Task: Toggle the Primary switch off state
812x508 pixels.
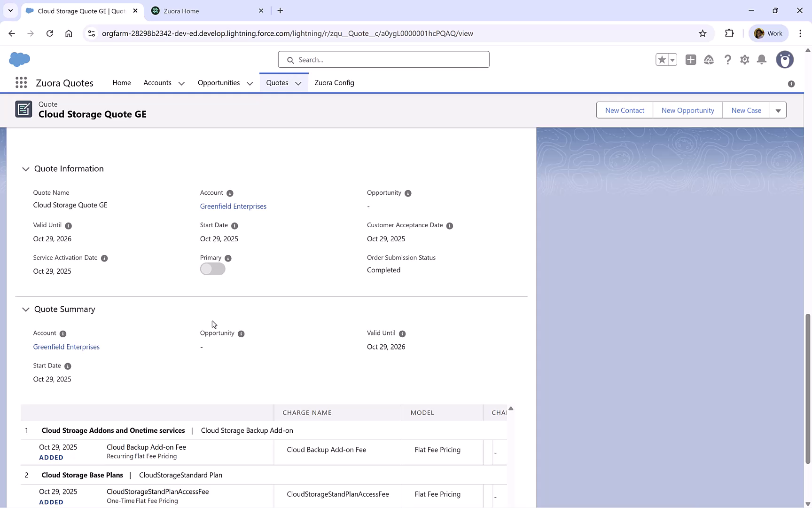Action: (212, 269)
